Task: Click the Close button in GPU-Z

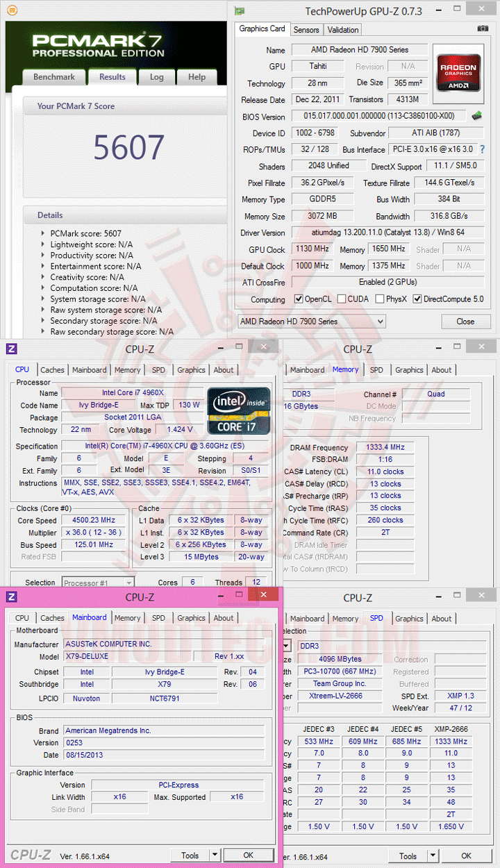Action: tap(465, 322)
